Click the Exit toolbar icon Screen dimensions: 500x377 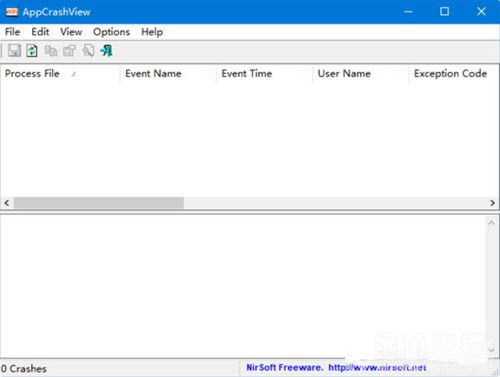point(107,51)
